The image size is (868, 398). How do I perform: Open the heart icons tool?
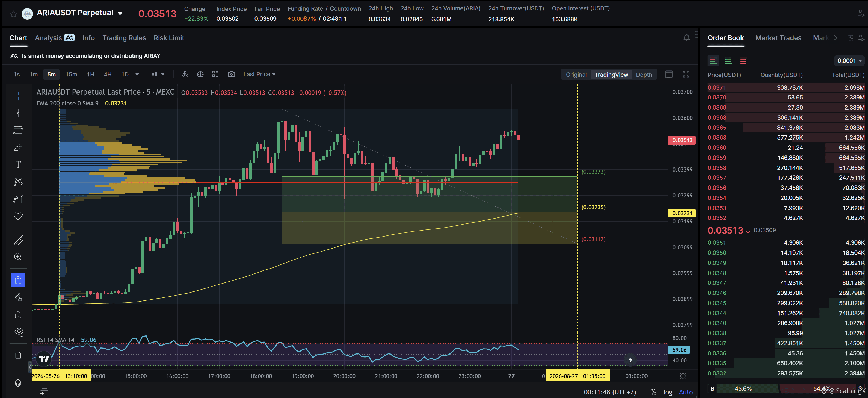[18, 216]
